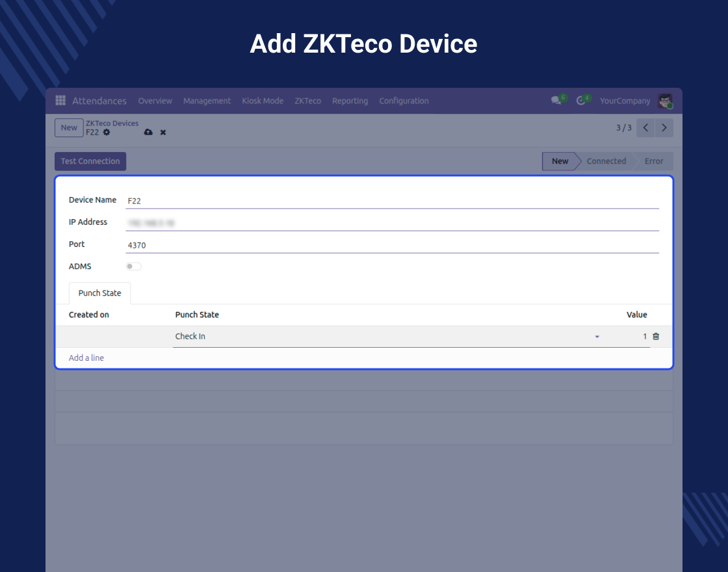Select the Connected status stage
The height and width of the screenshot is (572, 728).
(x=606, y=161)
